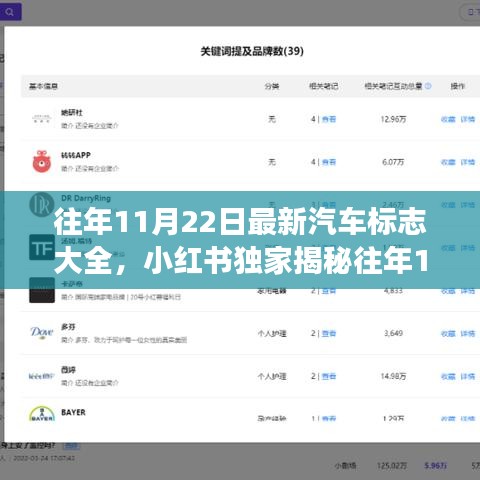This screenshot has height=480, width=480.
Task: Click the red 转转APP mascot logo
Action: (x=42, y=162)
